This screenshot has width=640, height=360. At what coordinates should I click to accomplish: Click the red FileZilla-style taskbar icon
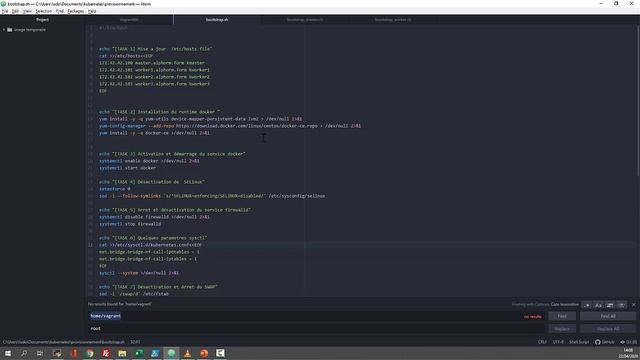pos(106,353)
